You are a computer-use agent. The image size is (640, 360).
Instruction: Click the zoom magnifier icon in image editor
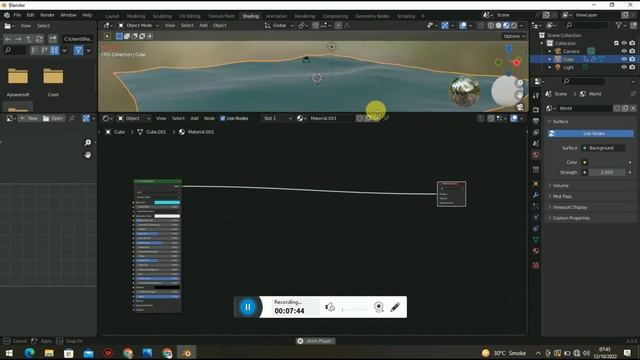coord(88,142)
